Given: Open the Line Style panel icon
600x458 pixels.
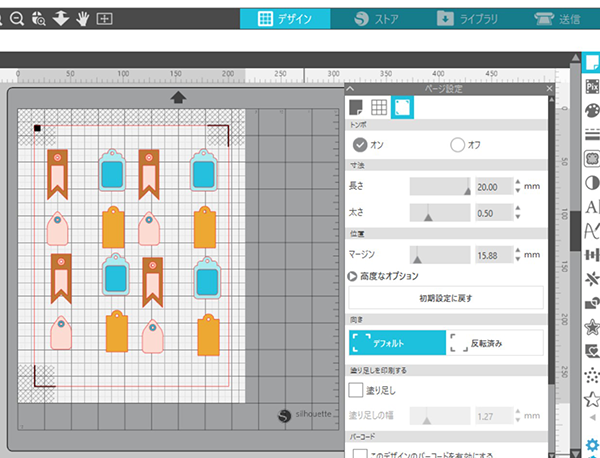Looking at the screenshot, I should 592,135.
